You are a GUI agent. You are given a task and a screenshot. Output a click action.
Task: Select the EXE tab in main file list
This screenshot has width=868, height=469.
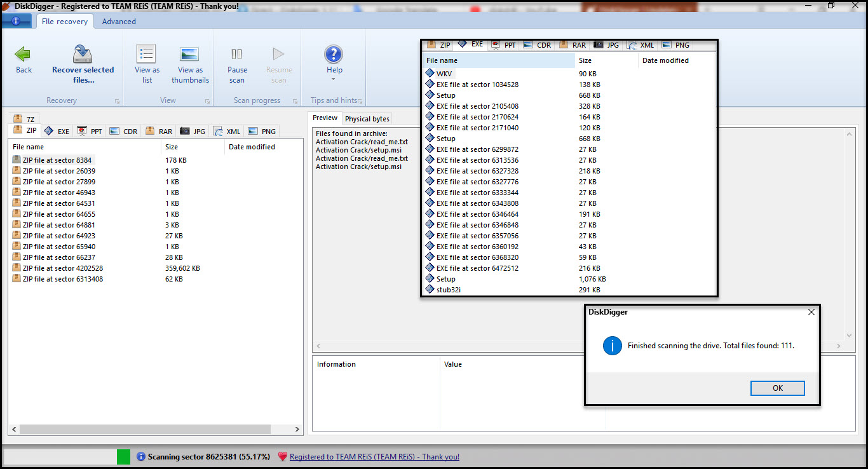coord(57,132)
